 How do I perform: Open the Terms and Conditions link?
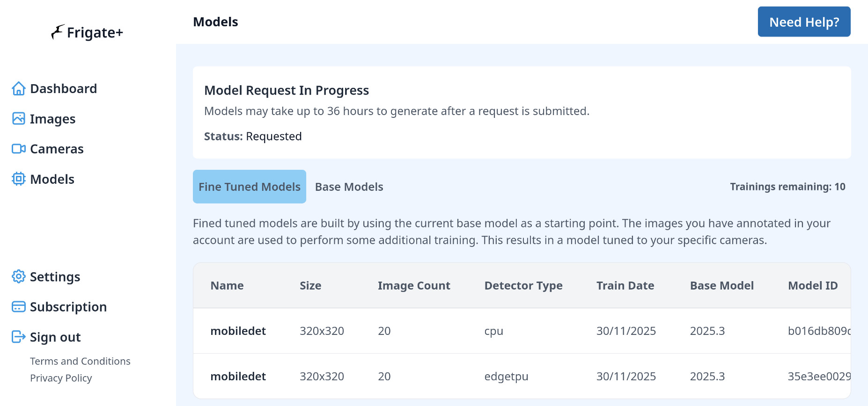click(x=80, y=361)
